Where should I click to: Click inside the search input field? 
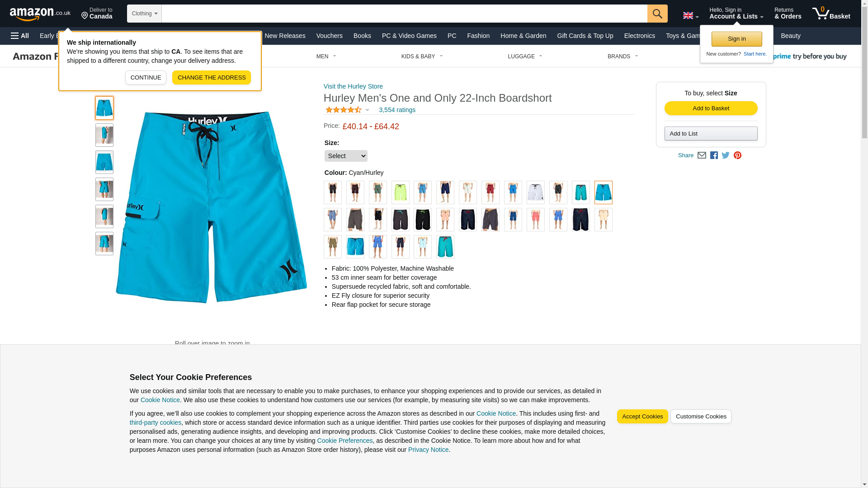coord(404,14)
